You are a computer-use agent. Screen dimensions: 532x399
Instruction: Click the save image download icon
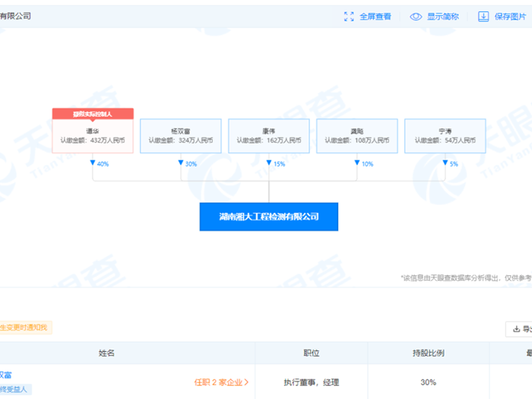pos(483,16)
